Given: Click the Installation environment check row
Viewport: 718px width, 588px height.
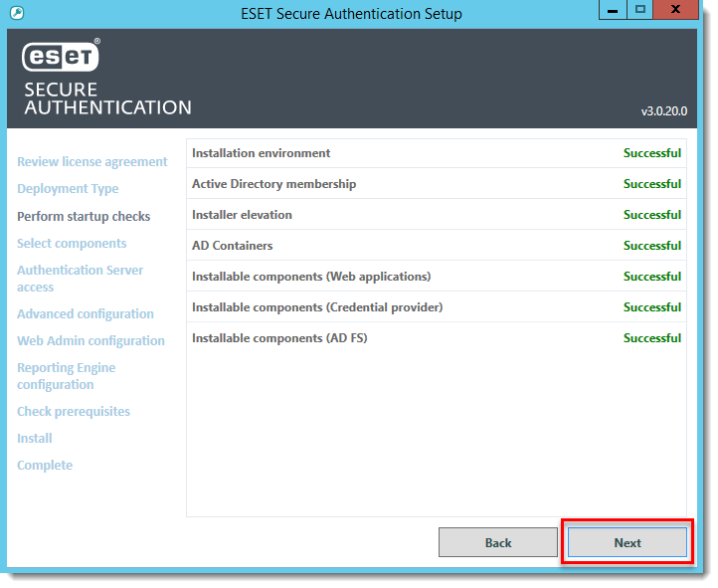Looking at the screenshot, I should point(437,153).
